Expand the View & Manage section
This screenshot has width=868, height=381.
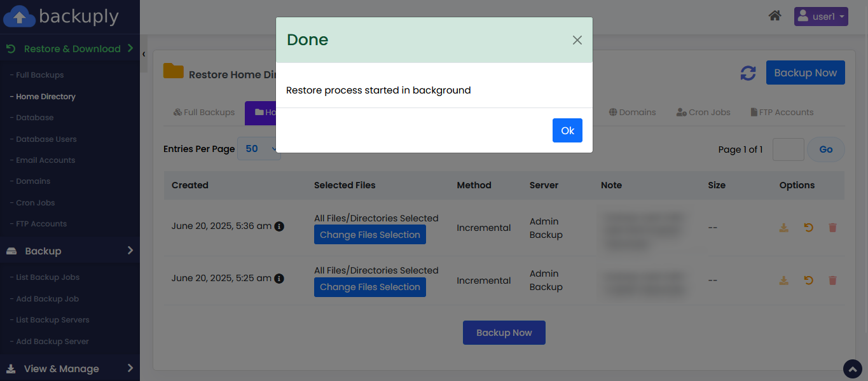click(x=70, y=368)
